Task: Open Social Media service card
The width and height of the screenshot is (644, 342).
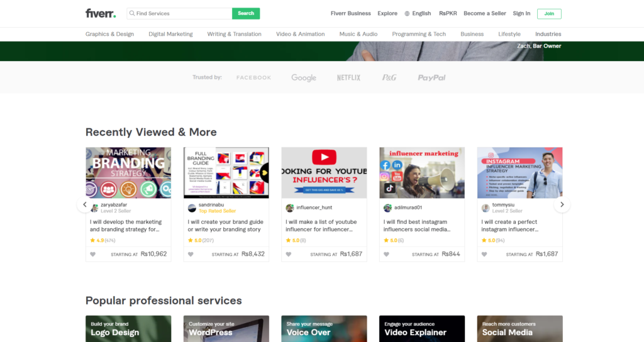Action: tap(520, 328)
